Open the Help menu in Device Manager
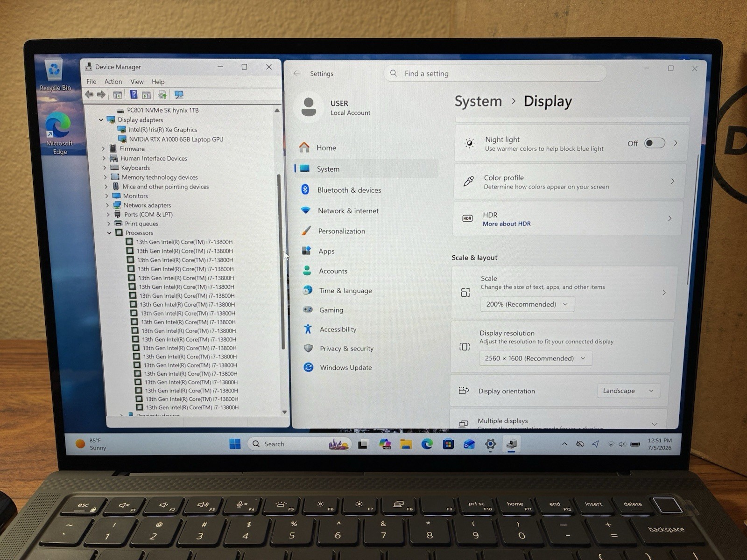Screen dimensions: 747x560 coord(158,82)
